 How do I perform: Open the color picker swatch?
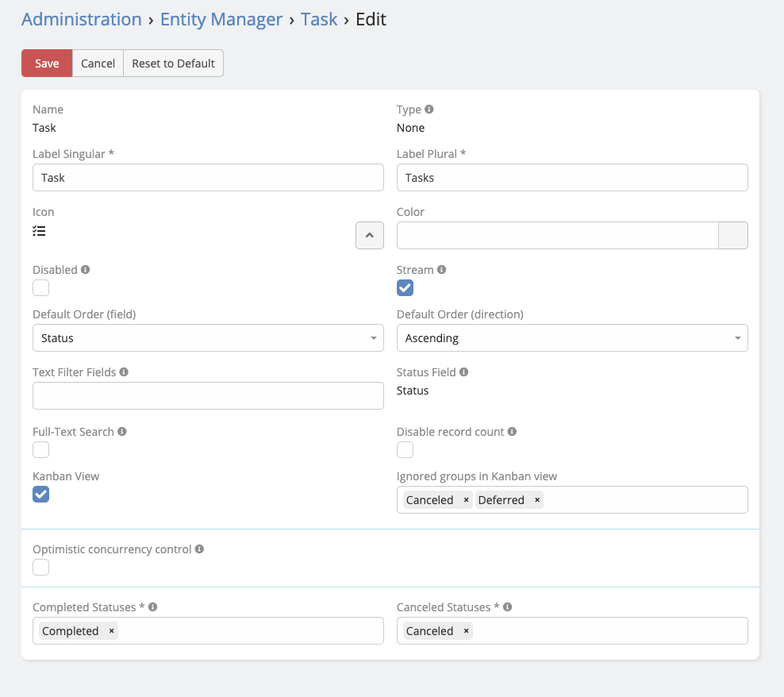[732, 236]
